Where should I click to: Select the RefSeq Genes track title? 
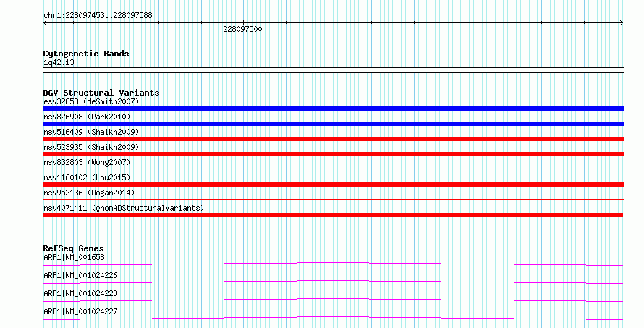(x=73, y=248)
